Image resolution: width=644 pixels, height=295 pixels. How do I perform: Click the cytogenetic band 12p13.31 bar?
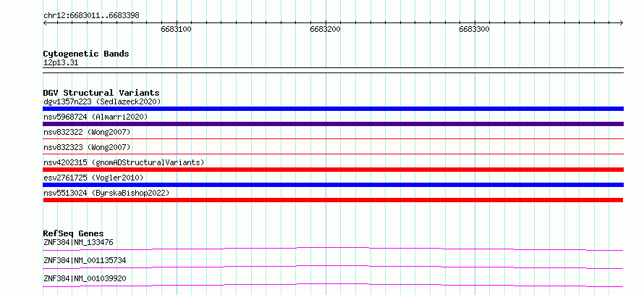pos(333,70)
